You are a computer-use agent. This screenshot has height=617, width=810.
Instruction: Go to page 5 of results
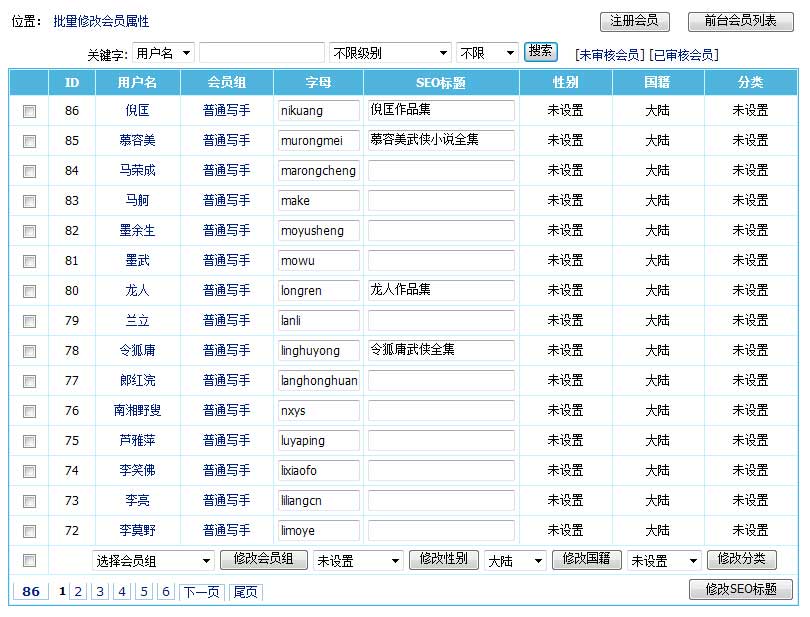144,592
